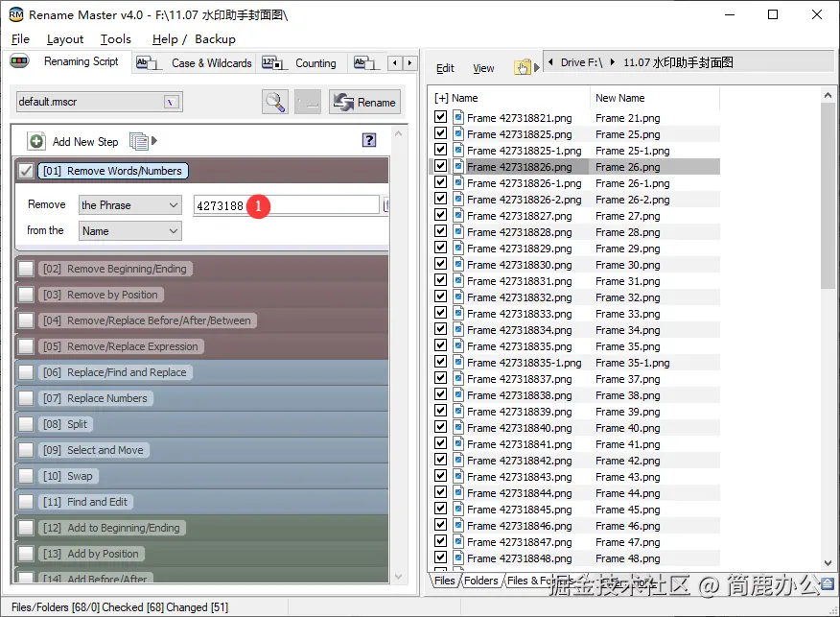Uncheck step 01 Remove Words/Numbers
Image resolution: width=840 pixels, height=617 pixels.
coord(25,171)
